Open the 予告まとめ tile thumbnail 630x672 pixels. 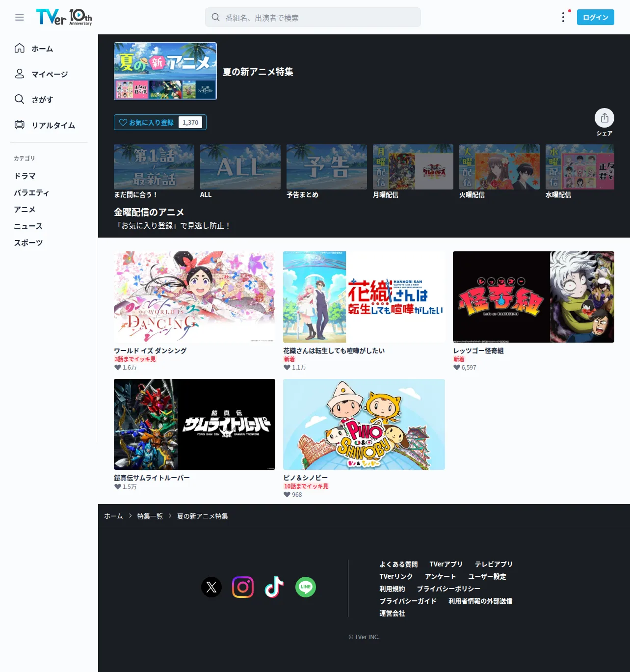(x=327, y=167)
